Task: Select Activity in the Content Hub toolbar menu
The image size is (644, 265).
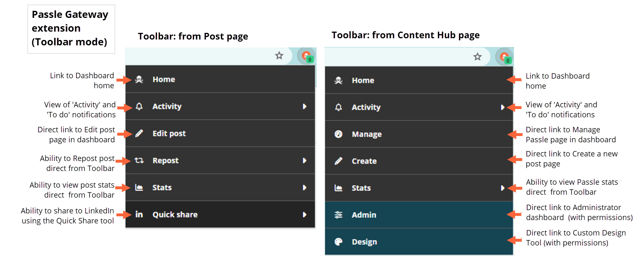Action: [x=419, y=107]
